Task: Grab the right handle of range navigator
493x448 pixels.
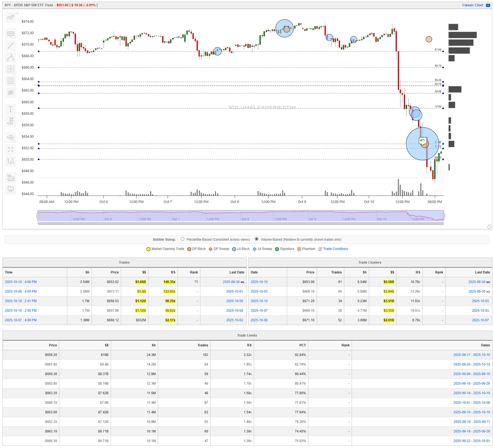Action: coord(444,216)
